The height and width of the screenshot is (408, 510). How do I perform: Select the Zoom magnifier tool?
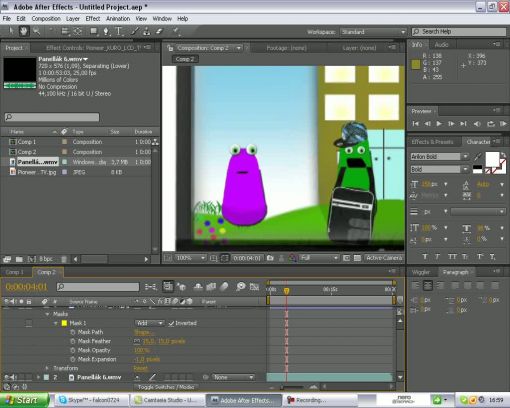pyautogui.click(x=36, y=31)
